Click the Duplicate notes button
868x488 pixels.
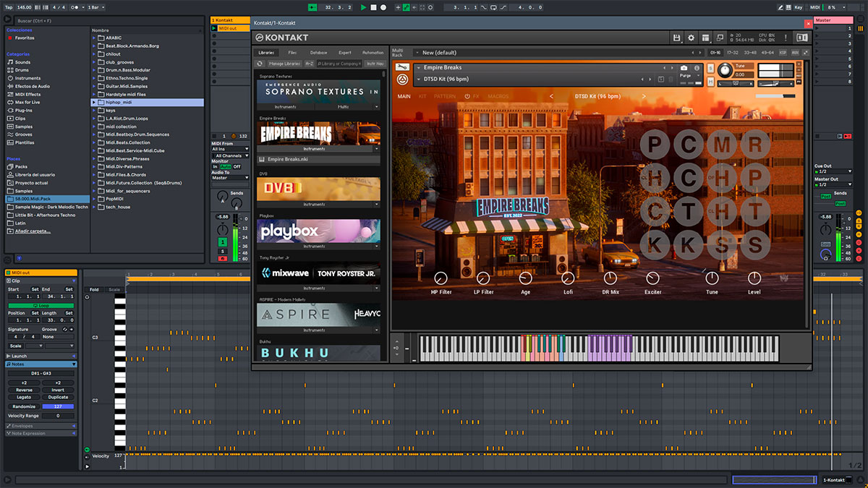coord(58,397)
